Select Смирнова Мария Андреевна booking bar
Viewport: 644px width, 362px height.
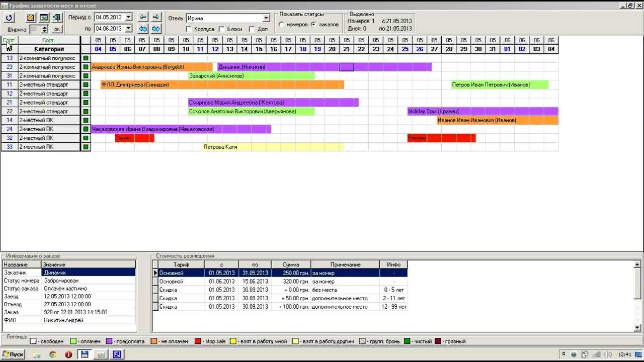[x=273, y=103]
